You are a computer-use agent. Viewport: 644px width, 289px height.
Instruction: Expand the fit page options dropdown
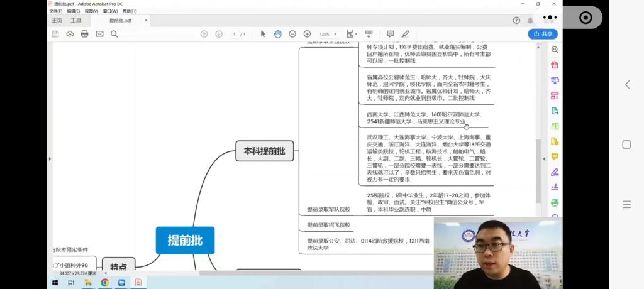point(352,34)
